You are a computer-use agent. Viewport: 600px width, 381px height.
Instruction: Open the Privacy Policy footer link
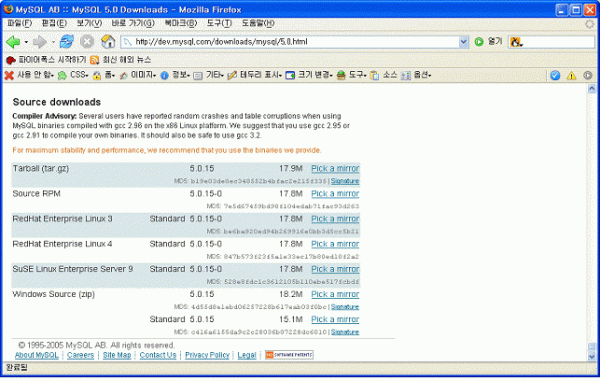tap(207, 355)
